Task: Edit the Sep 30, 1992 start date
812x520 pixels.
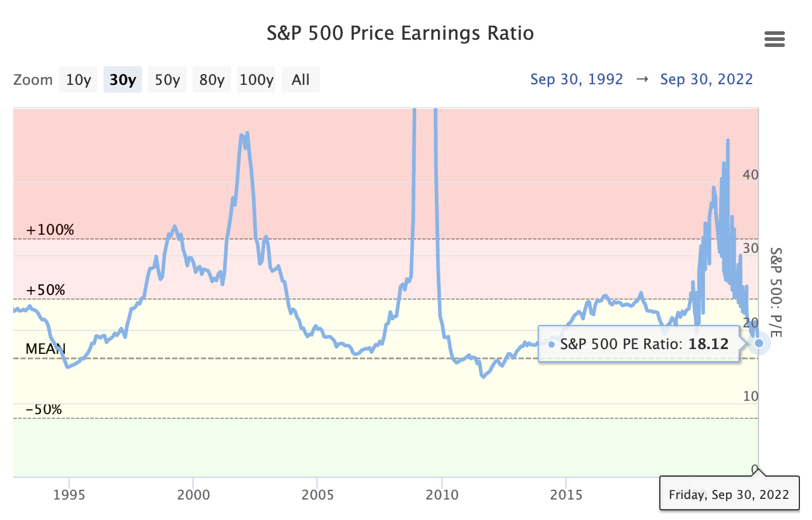Action: 576,79
